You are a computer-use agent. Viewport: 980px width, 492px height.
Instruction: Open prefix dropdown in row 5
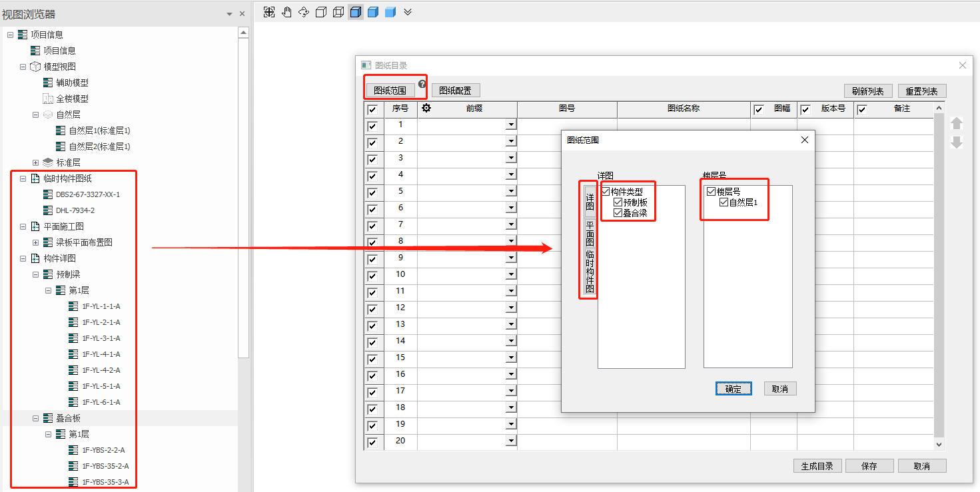510,191
